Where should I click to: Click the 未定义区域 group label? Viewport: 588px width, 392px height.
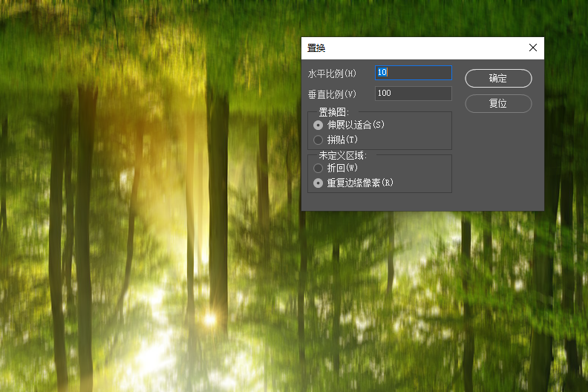(343, 155)
